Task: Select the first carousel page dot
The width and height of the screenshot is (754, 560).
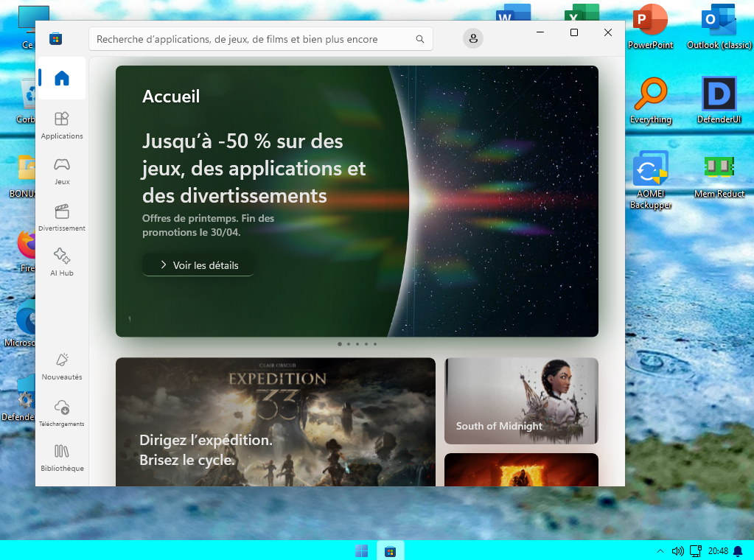Action: 340,344
